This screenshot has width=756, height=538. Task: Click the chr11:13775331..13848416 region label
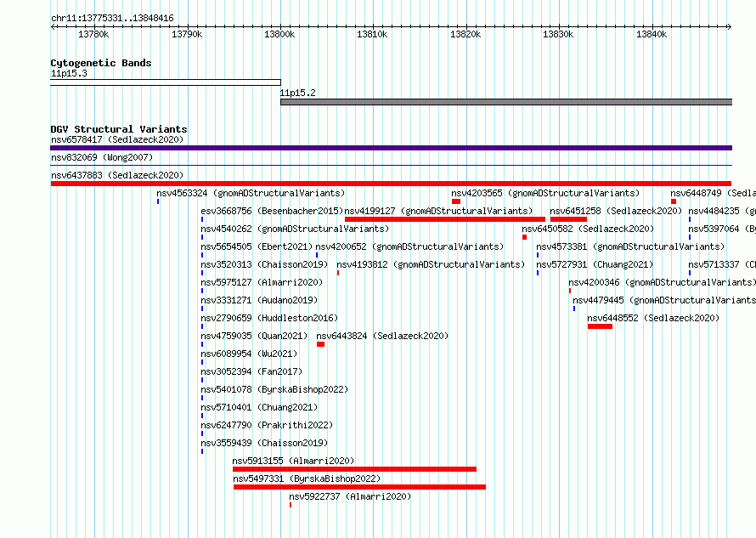click(112, 18)
